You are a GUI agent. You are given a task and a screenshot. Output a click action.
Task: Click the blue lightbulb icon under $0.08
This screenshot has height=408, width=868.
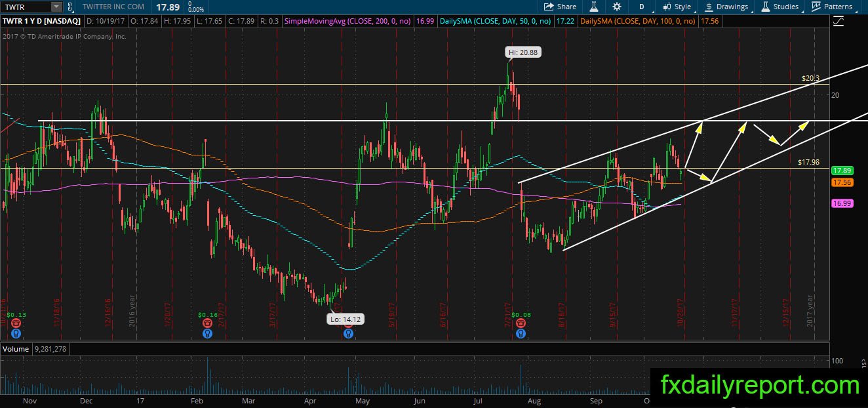(x=521, y=333)
